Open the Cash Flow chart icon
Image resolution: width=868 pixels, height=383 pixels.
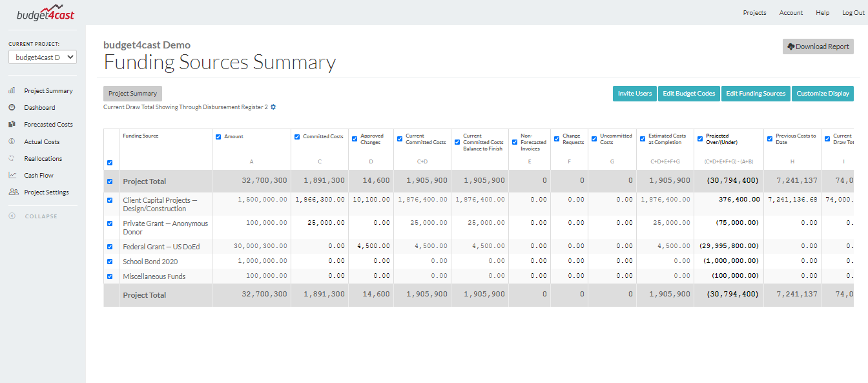coord(12,175)
